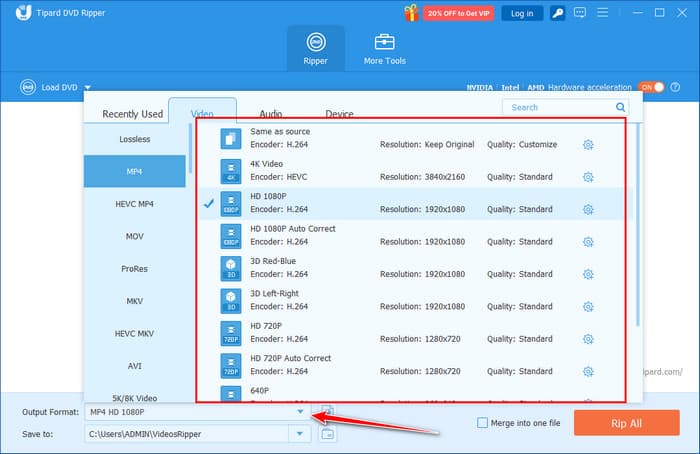Click the format search field
The width and height of the screenshot is (700, 454).
558,107
